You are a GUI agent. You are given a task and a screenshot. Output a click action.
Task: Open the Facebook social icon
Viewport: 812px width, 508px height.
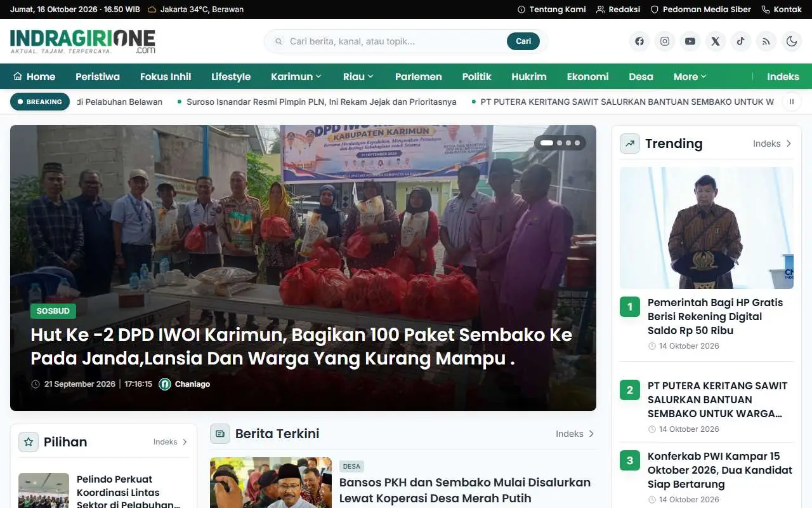click(639, 41)
